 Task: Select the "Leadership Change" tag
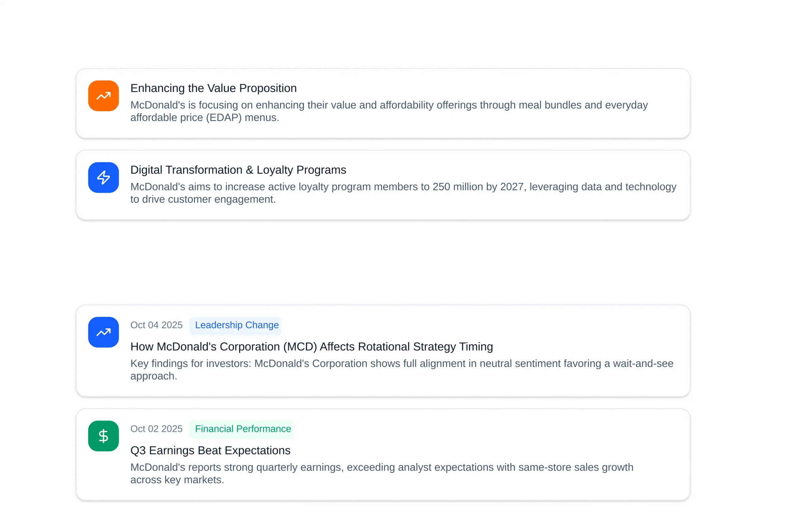(x=237, y=325)
